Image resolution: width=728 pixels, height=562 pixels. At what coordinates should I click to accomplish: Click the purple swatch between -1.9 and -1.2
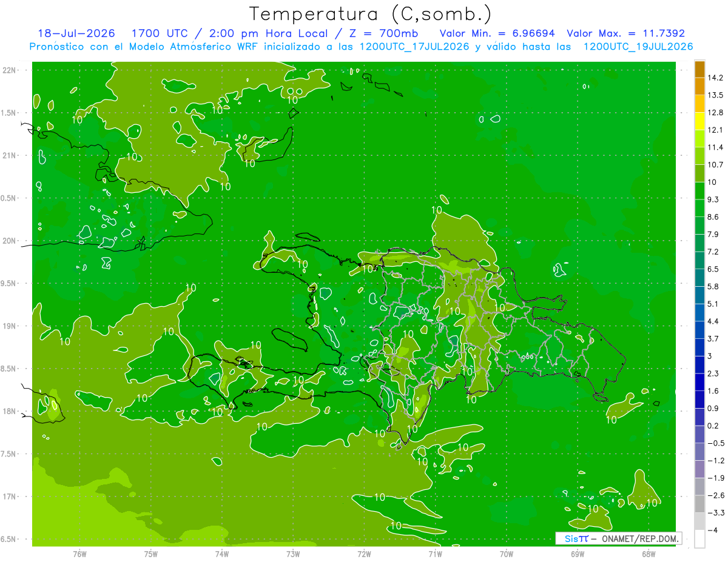pyautogui.click(x=699, y=469)
